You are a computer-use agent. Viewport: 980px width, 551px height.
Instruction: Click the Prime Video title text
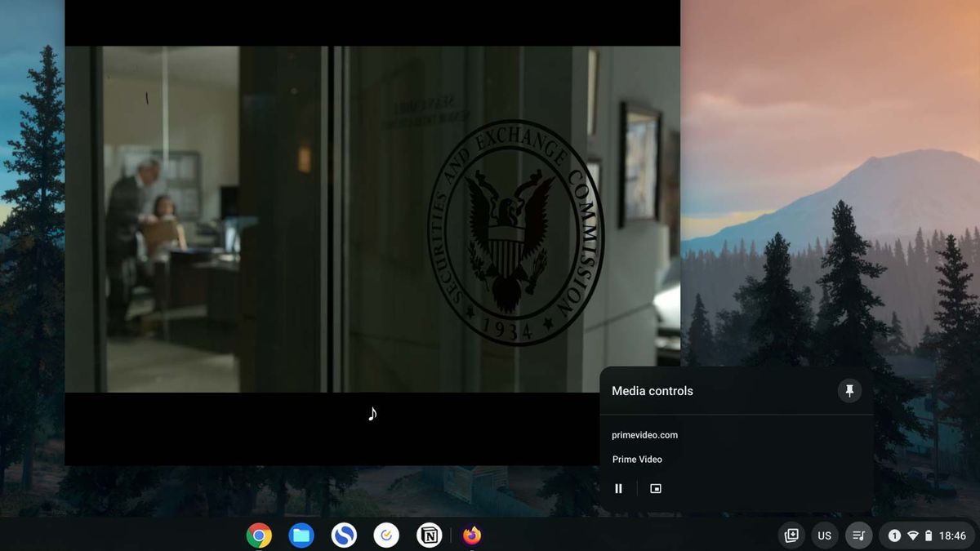point(637,459)
